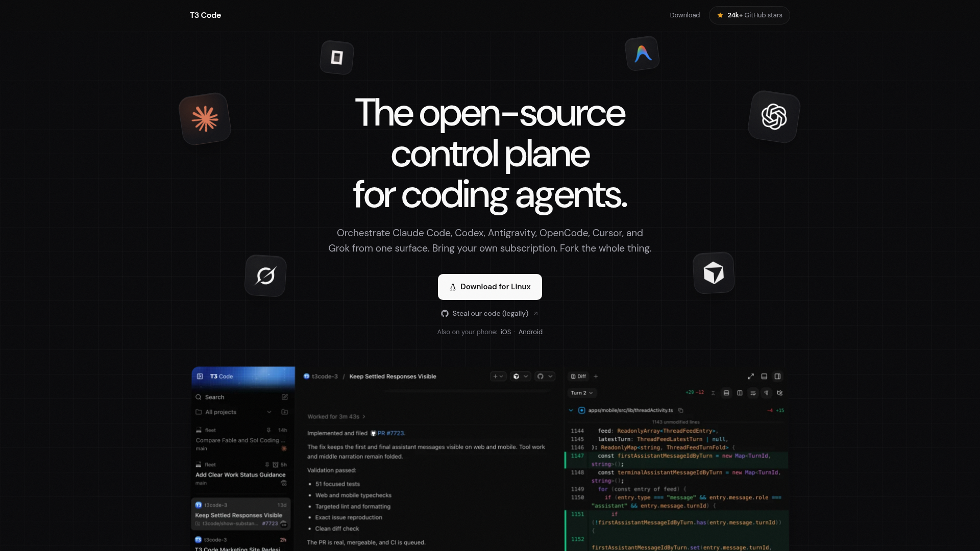This screenshot has height=551, width=980.
Task: Click the Clean diff check bullet
Action: tap(337, 529)
